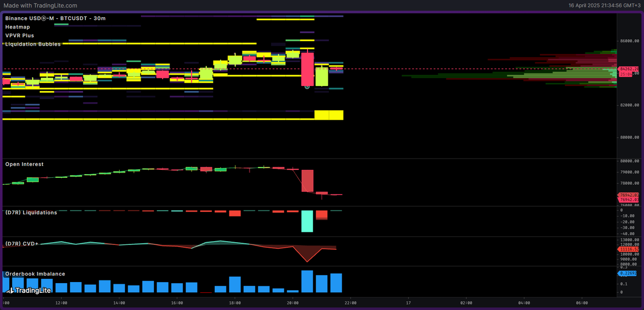The height and width of the screenshot is (310, 644).
Task: Click the large red price candle after 20:00
Action: tap(307, 69)
